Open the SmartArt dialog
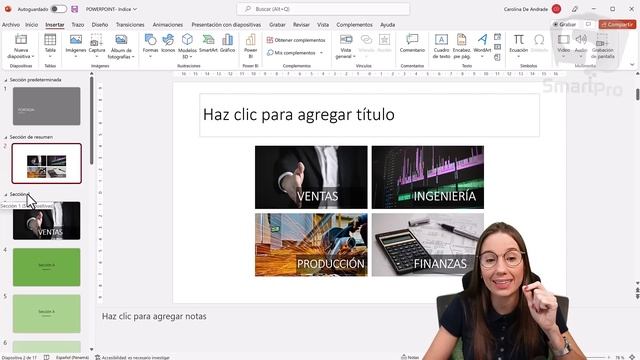 208,44
